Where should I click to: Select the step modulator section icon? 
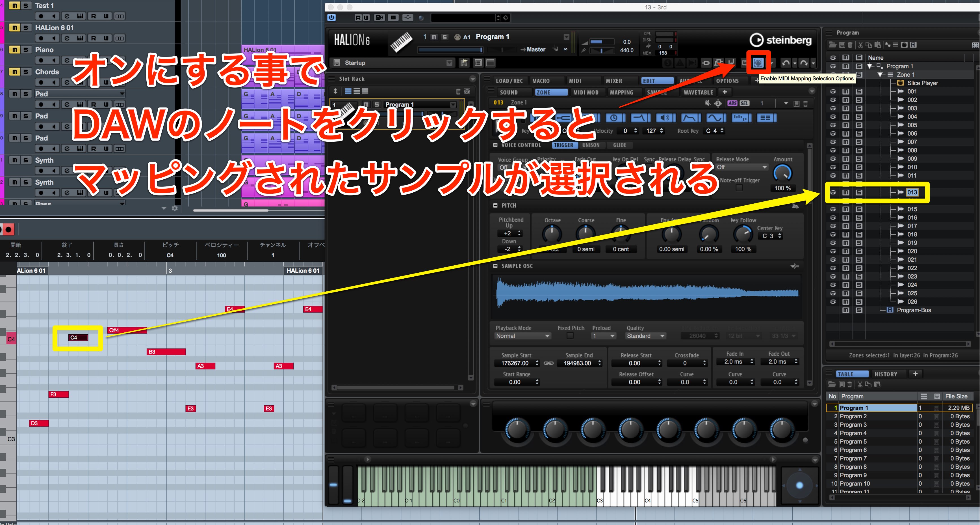tap(740, 118)
